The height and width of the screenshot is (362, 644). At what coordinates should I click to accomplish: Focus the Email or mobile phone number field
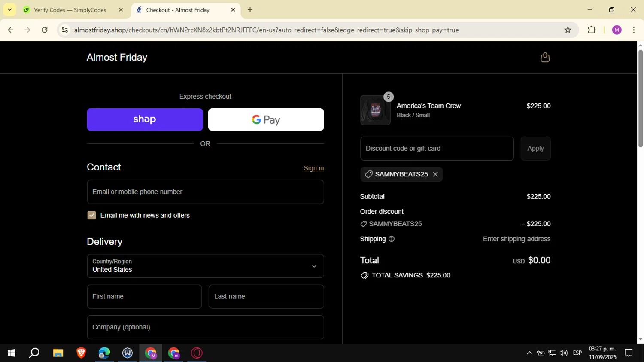click(205, 192)
